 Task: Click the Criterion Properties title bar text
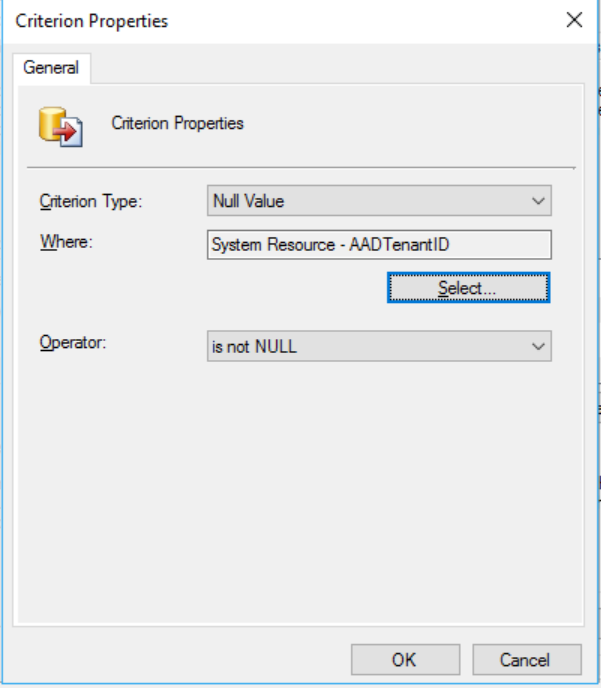pos(92,21)
